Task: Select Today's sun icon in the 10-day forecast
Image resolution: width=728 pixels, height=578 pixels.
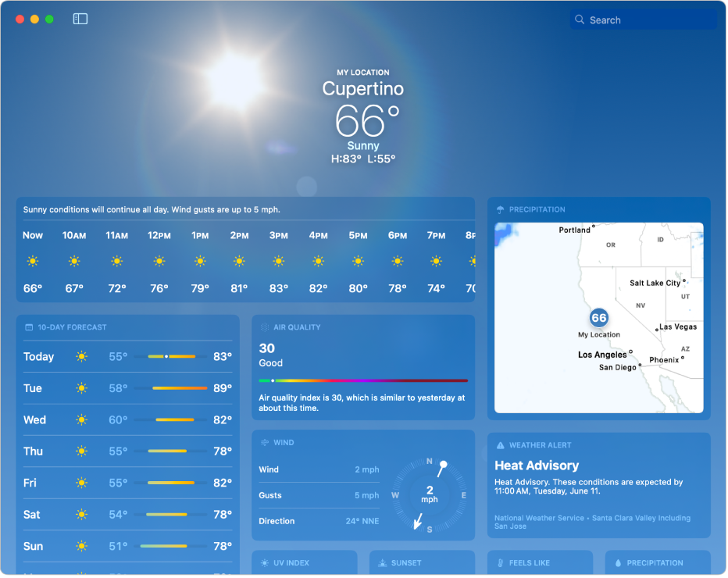Action: tap(81, 357)
